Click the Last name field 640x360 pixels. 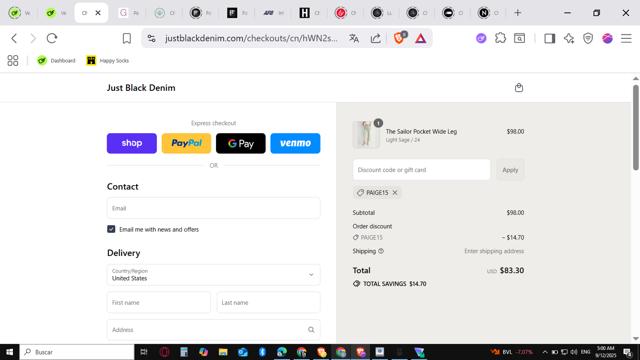click(269, 302)
